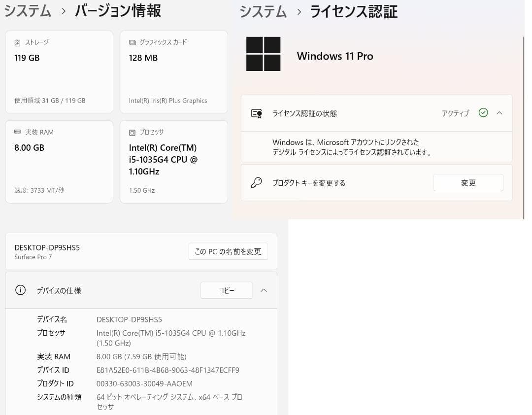Click the digital license description text

click(352, 147)
